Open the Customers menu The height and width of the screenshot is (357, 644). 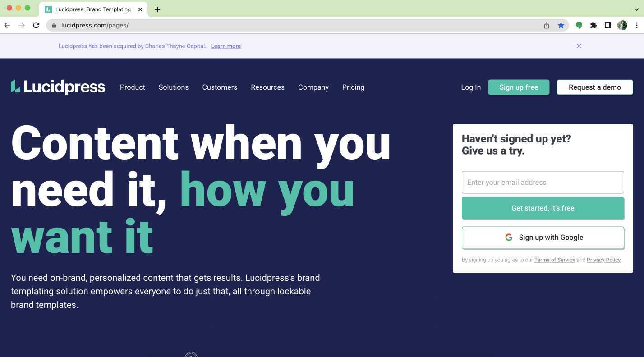[220, 87]
